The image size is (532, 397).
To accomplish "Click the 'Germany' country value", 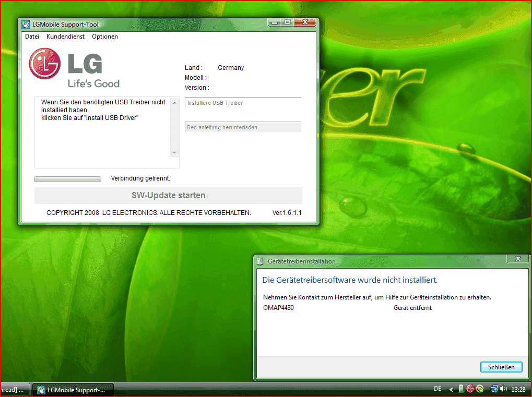I will 231,68.
